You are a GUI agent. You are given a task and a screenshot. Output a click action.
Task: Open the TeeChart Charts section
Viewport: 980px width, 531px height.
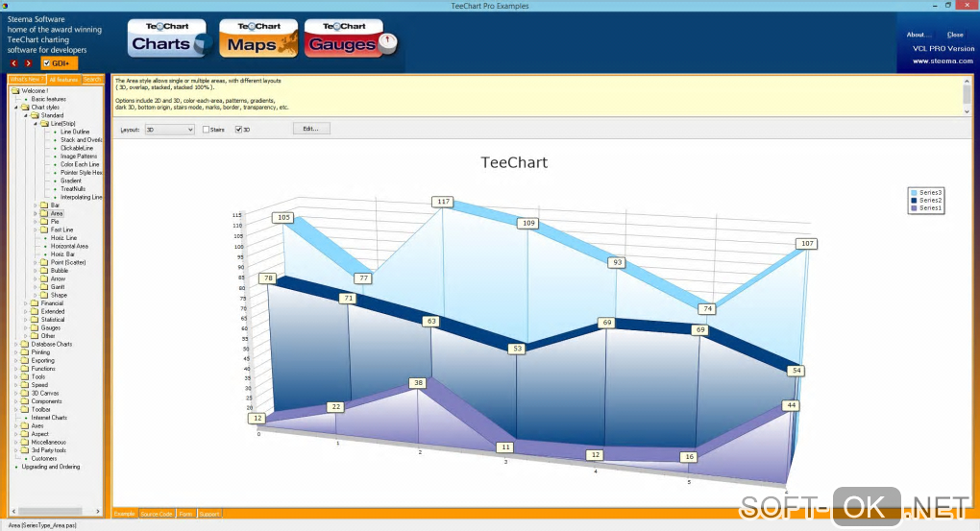pyautogui.click(x=169, y=38)
